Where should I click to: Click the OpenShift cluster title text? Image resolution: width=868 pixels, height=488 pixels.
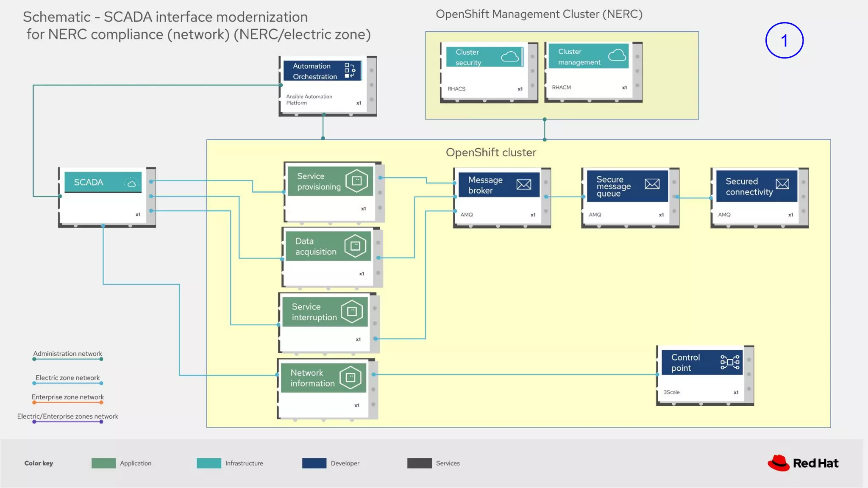point(491,152)
